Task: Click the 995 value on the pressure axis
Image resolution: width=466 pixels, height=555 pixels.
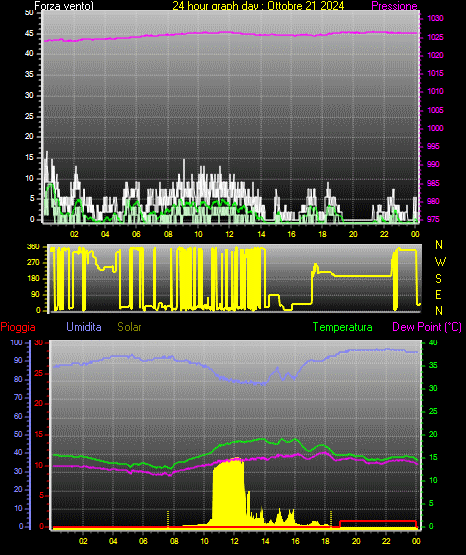Action: [433, 146]
